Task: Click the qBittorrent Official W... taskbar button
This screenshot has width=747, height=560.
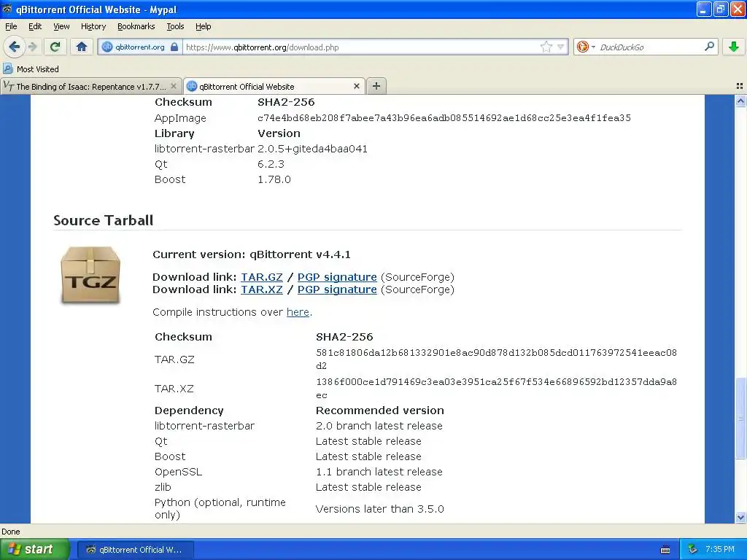Action: pos(135,550)
